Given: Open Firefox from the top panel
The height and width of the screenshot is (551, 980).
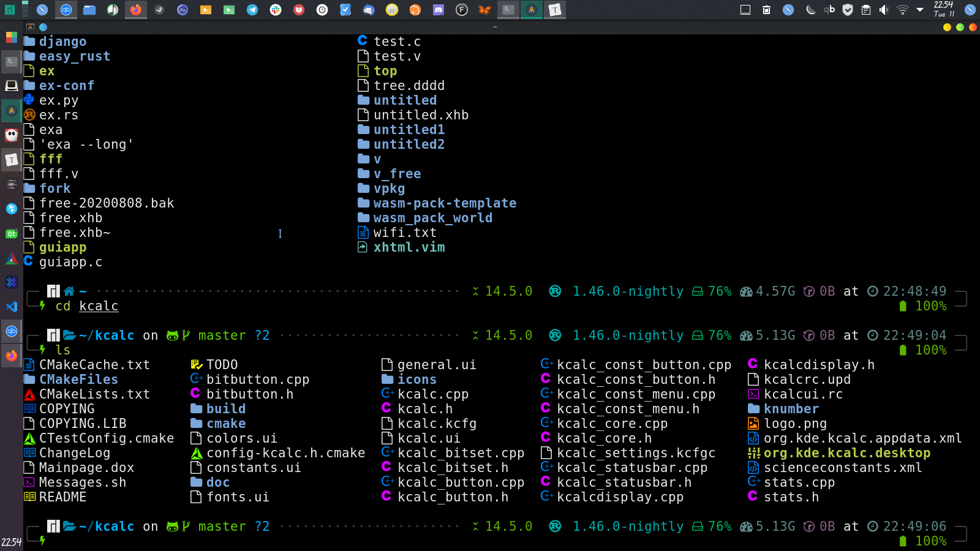Looking at the screenshot, I should [136, 10].
